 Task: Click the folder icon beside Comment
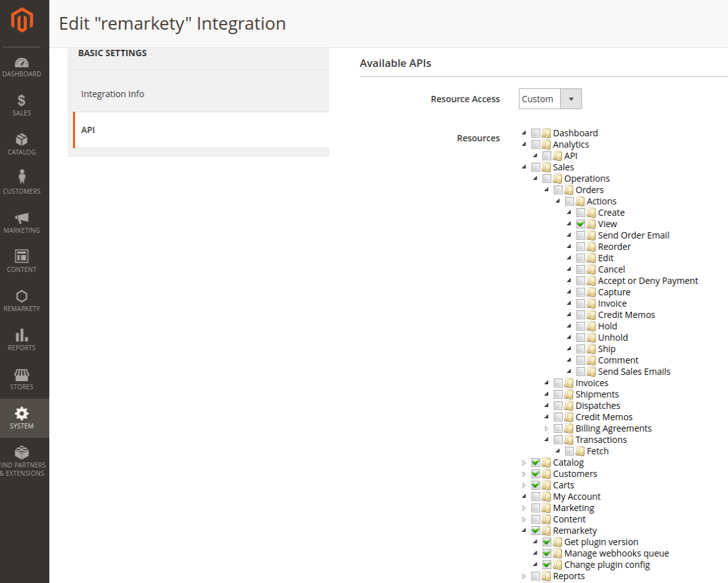pyautogui.click(x=591, y=360)
